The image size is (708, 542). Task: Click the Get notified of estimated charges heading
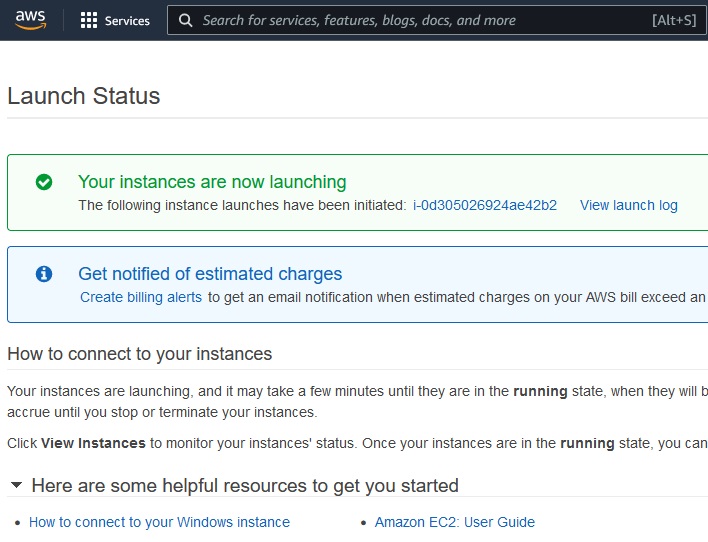[210, 274]
